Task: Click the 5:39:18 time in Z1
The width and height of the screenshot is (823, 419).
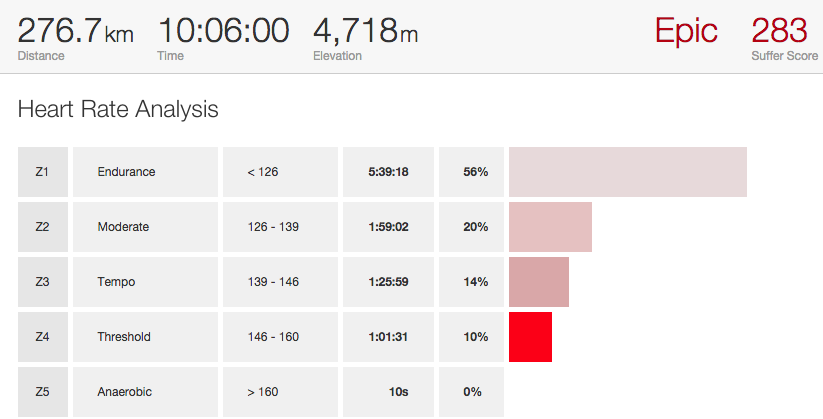Action: pos(390,172)
